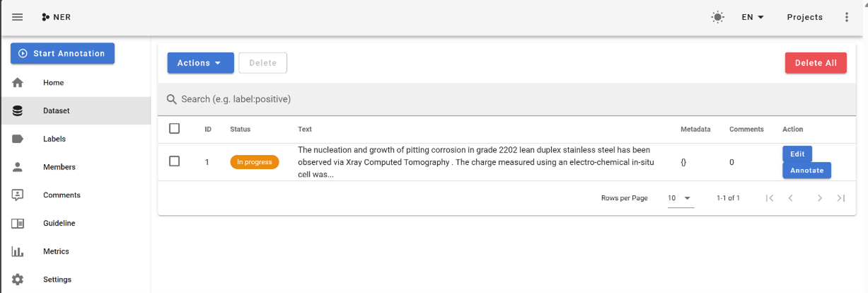Click the Comments speech bubble icon

tap(18, 195)
